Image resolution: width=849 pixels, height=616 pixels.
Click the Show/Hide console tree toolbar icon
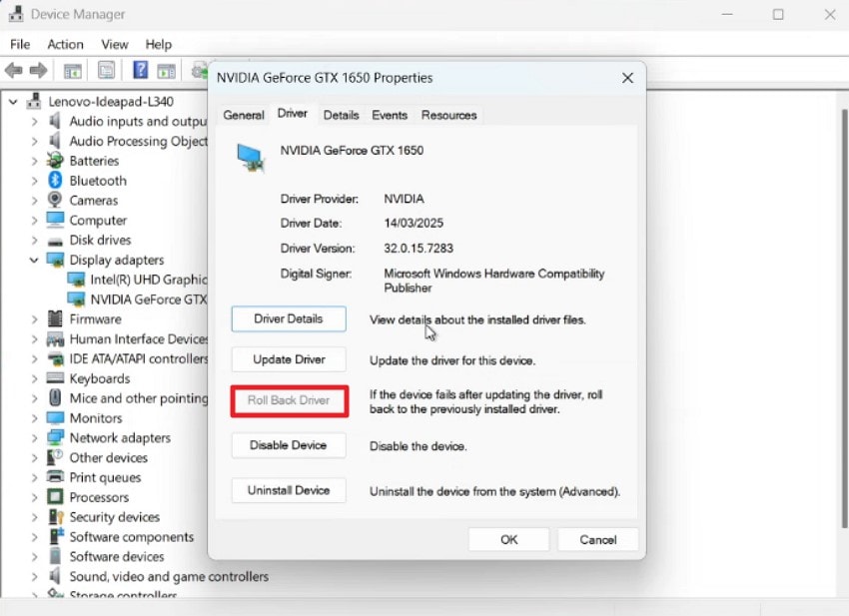click(73, 71)
